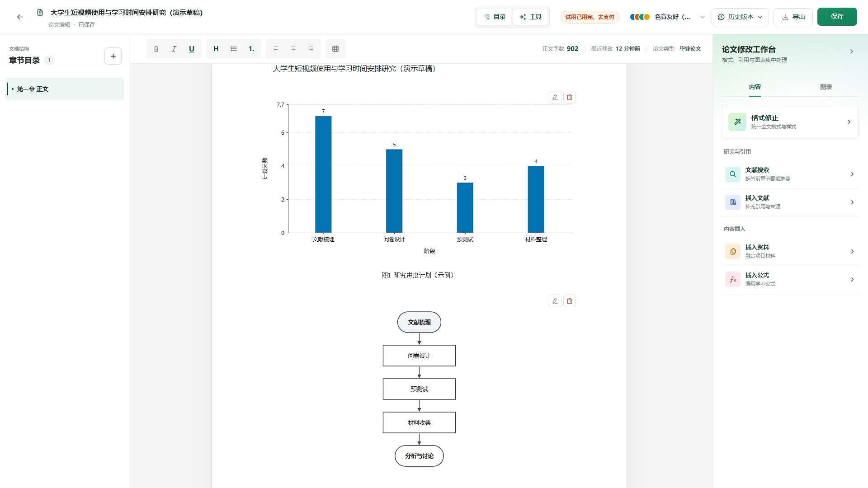Toggle bold formatting
868x488 pixels.
coord(156,49)
